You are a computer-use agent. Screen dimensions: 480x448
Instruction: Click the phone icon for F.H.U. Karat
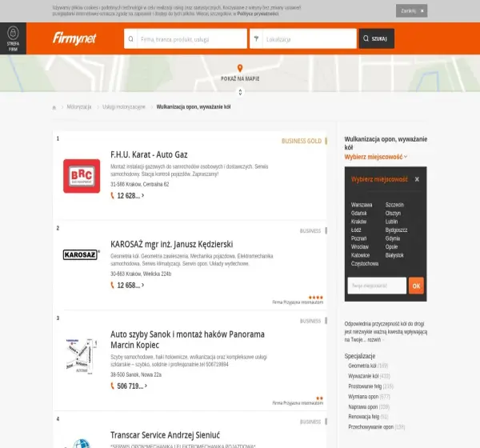pos(112,196)
